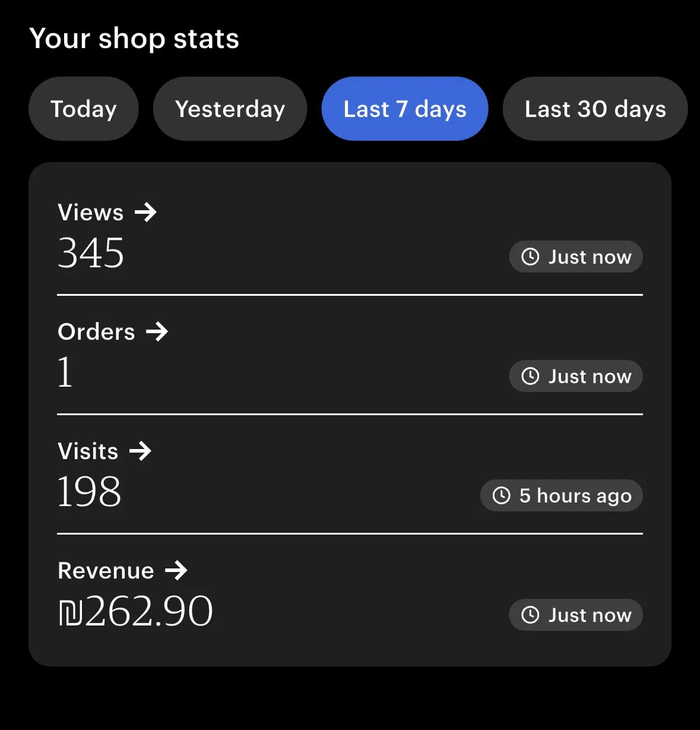Click the arrow icon next to Visits
Image resolution: width=700 pixels, height=730 pixels.
pyautogui.click(x=140, y=451)
